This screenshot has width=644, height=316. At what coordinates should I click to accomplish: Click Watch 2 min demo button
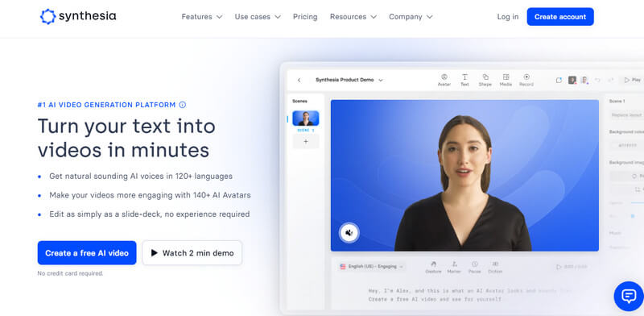pyautogui.click(x=192, y=252)
